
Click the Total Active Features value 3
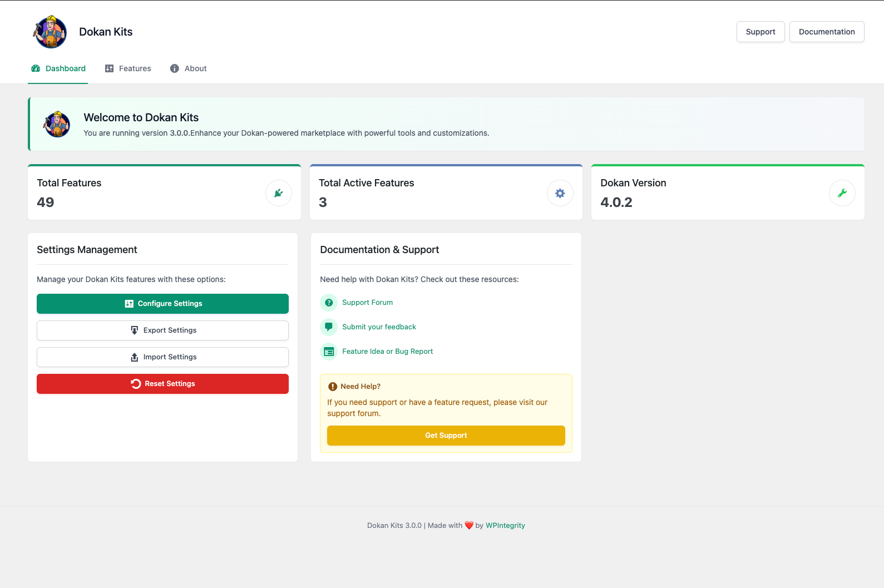click(x=323, y=202)
